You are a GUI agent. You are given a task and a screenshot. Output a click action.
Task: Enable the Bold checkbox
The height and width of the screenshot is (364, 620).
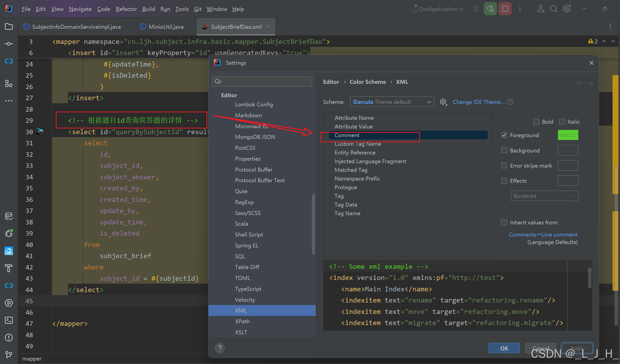click(536, 122)
